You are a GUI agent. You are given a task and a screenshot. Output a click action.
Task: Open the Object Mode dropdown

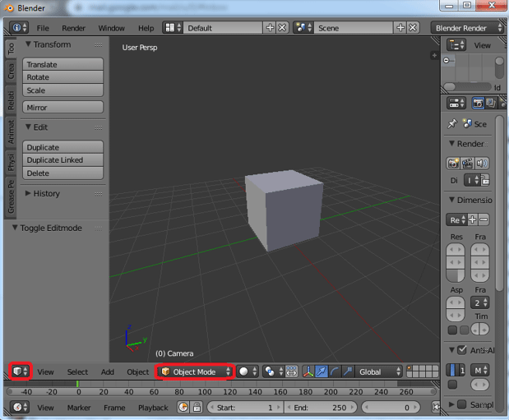(196, 372)
